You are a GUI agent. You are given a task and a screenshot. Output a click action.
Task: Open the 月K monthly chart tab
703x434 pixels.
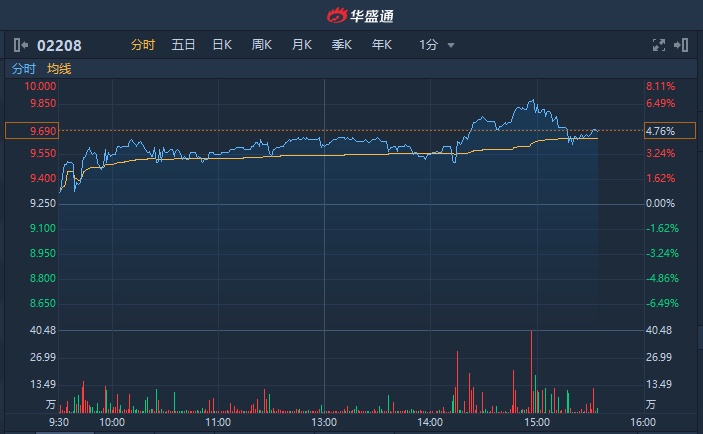302,44
